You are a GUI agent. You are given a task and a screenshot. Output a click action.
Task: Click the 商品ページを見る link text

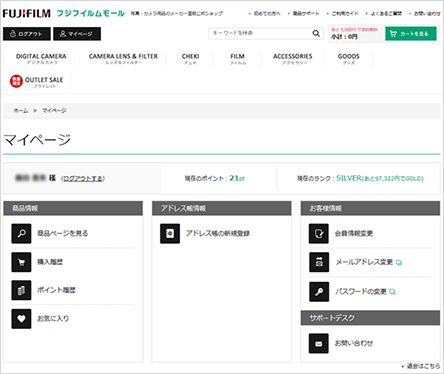[63, 233]
